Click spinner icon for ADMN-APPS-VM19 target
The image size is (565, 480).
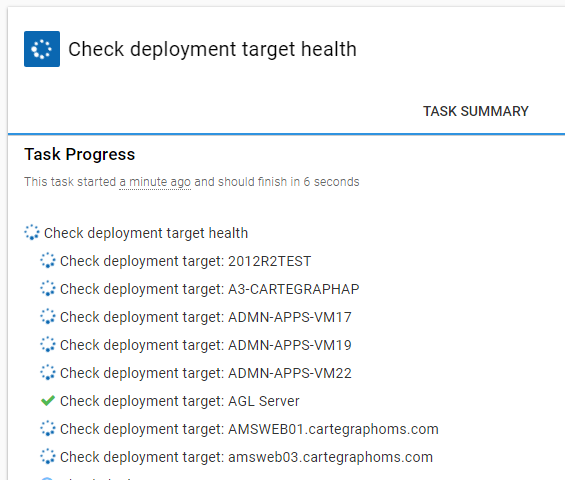coord(48,345)
